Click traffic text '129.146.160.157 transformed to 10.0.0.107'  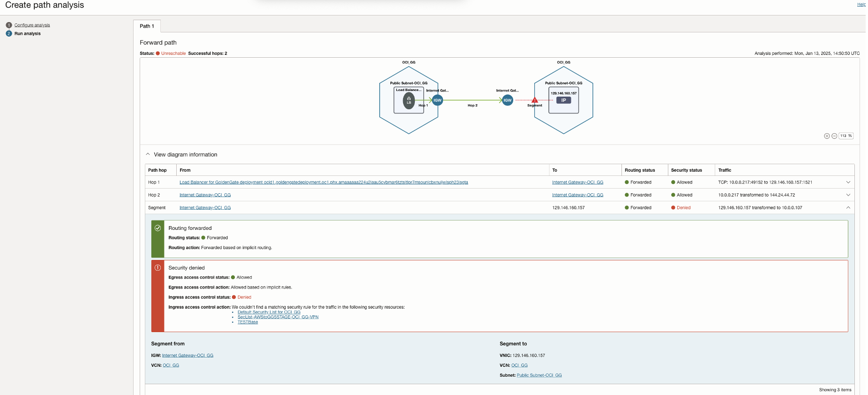pyautogui.click(x=760, y=208)
